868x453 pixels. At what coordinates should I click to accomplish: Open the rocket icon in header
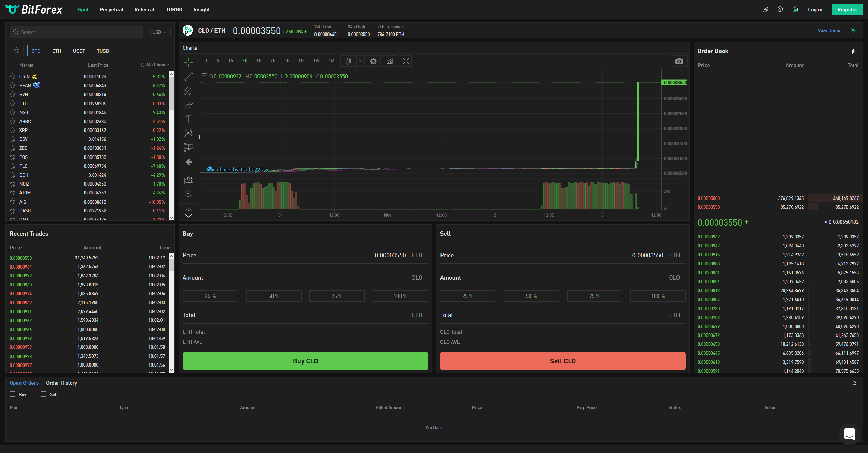point(765,10)
